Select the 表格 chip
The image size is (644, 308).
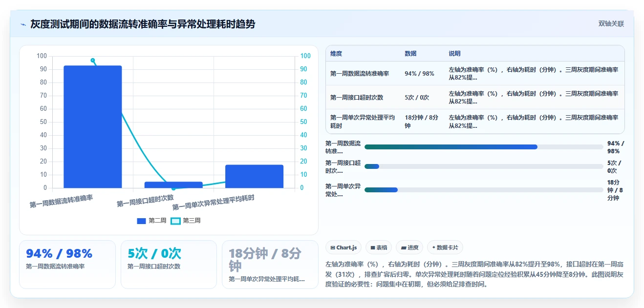(379, 247)
